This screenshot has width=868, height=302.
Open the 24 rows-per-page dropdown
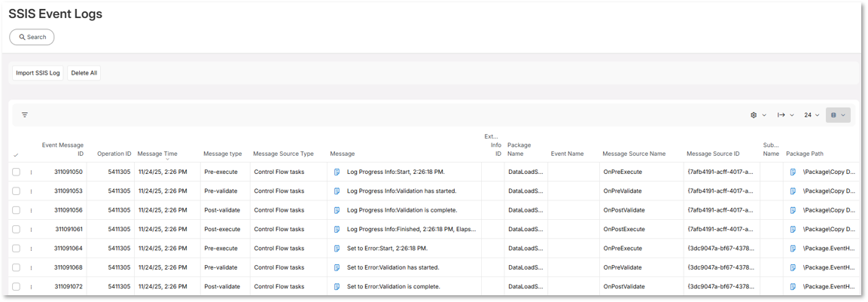[x=812, y=115]
